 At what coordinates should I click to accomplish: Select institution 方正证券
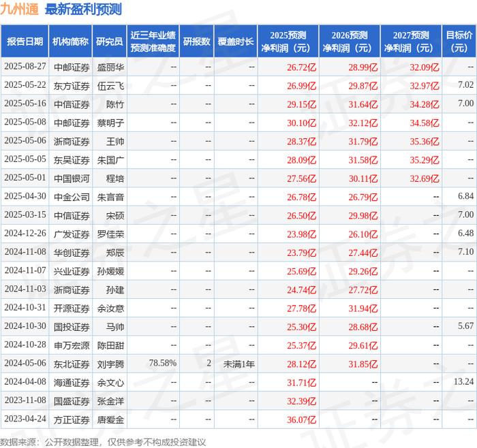click(x=72, y=419)
